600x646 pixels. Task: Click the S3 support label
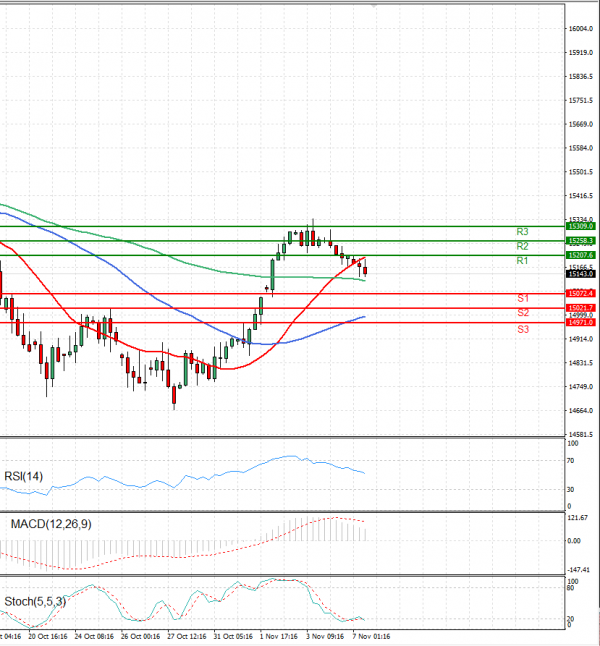pos(522,328)
